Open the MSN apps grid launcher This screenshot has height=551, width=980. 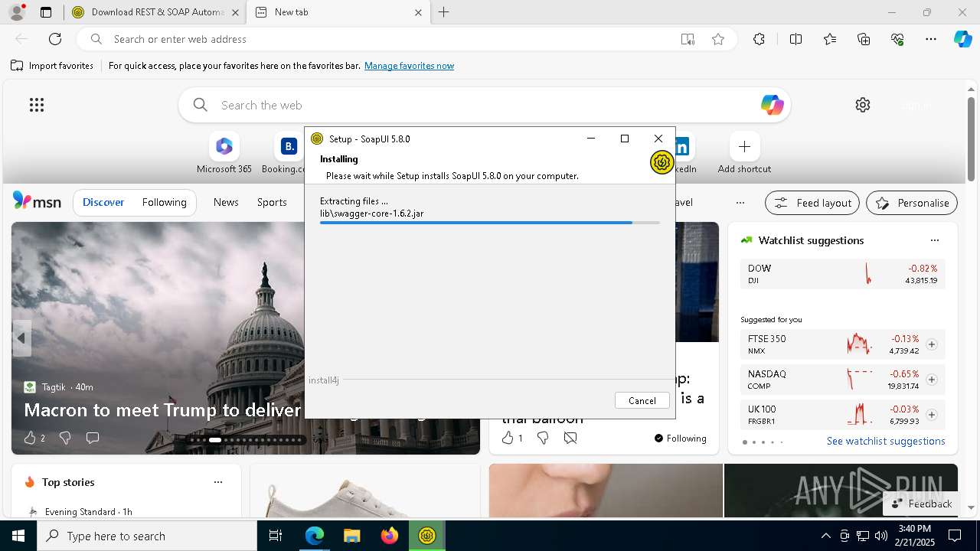[x=37, y=105]
